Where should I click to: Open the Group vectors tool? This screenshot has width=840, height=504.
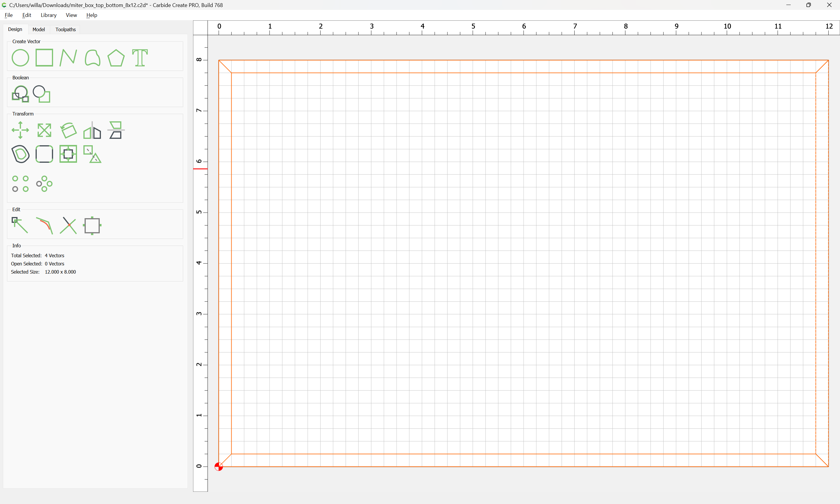point(92,154)
